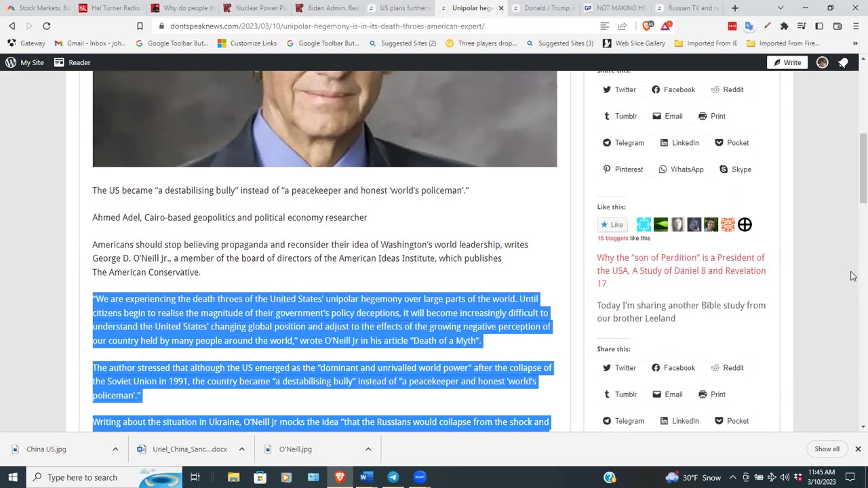Open the 16 bloggers like this link
This screenshot has height=488, width=868.
tap(613, 239)
